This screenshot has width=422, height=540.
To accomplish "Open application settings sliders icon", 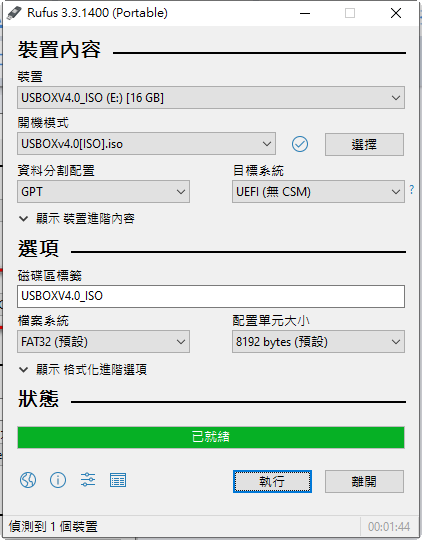I will coord(88,480).
